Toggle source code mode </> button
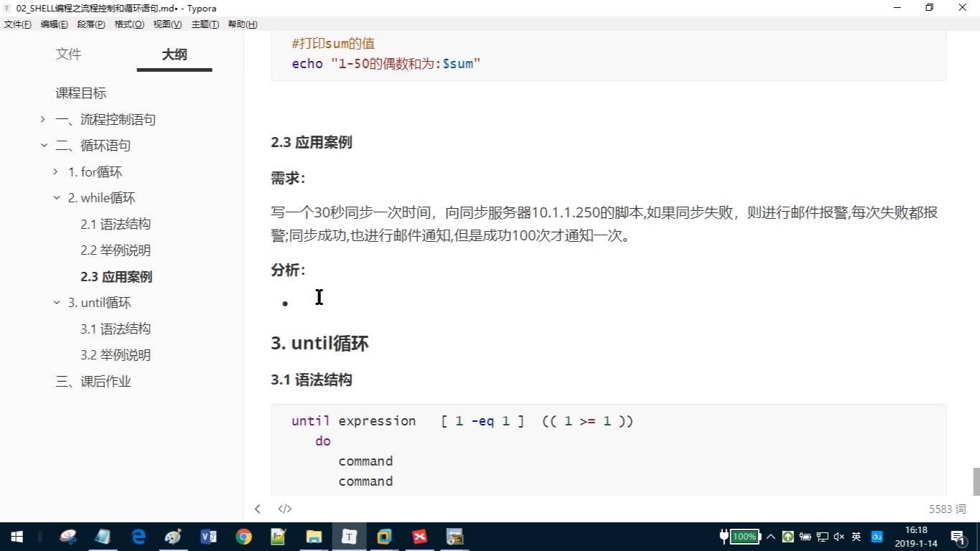Image resolution: width=980 pixels, height=551 pixels. [x=285, y=509]
